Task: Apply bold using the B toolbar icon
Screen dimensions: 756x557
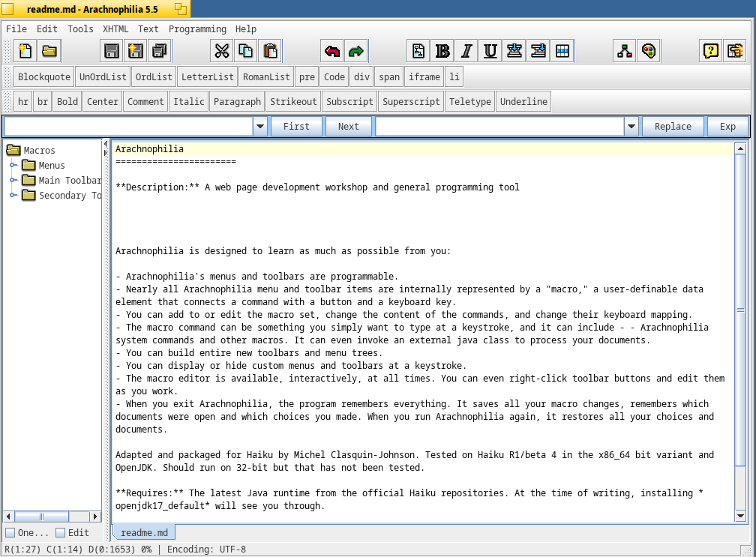Action: [442, 51]
